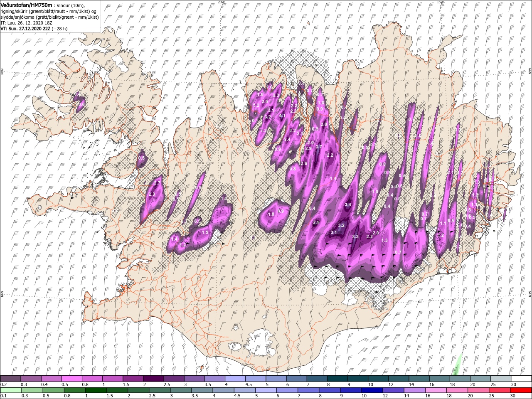Click the 2.7 value in western Iceland

pos(157,183)
